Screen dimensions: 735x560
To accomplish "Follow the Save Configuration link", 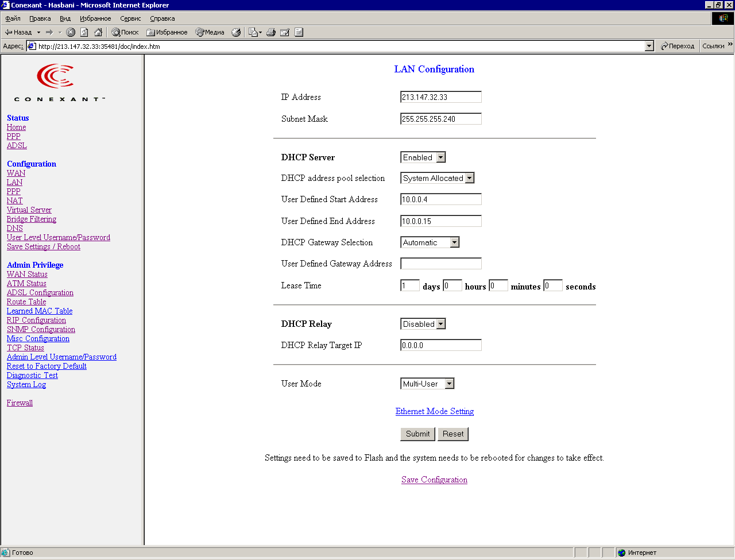I will pyautogui.click(x=434, y=480).
